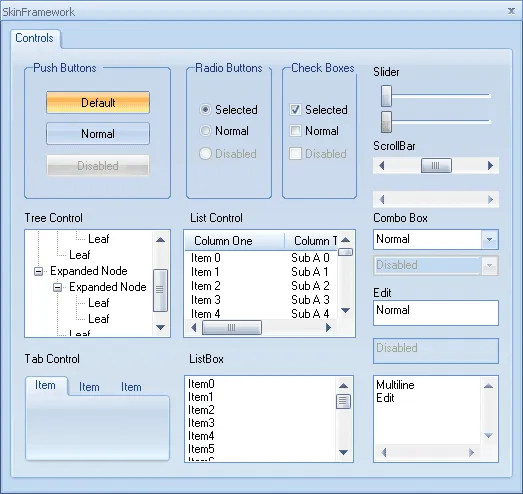Collapse the nested Expanded Node
Image resolution: width=523 pixels, height=494 pixels.
[58, 287]
